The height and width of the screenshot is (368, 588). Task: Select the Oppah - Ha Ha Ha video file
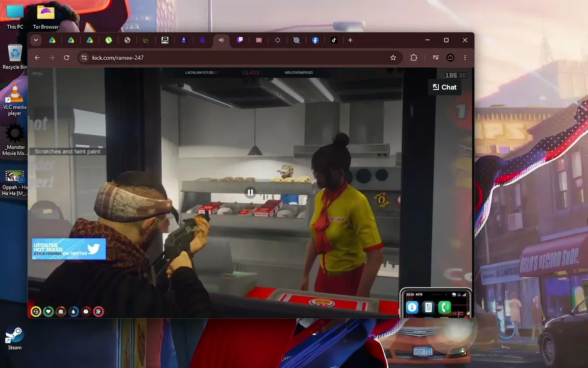[15, 183]
